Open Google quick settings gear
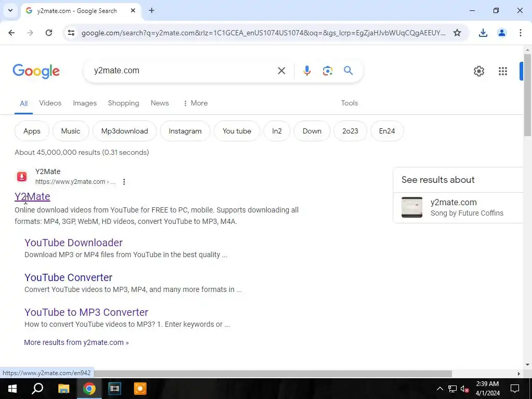Viewport: 532px width, 399px height. click(478, 71)
